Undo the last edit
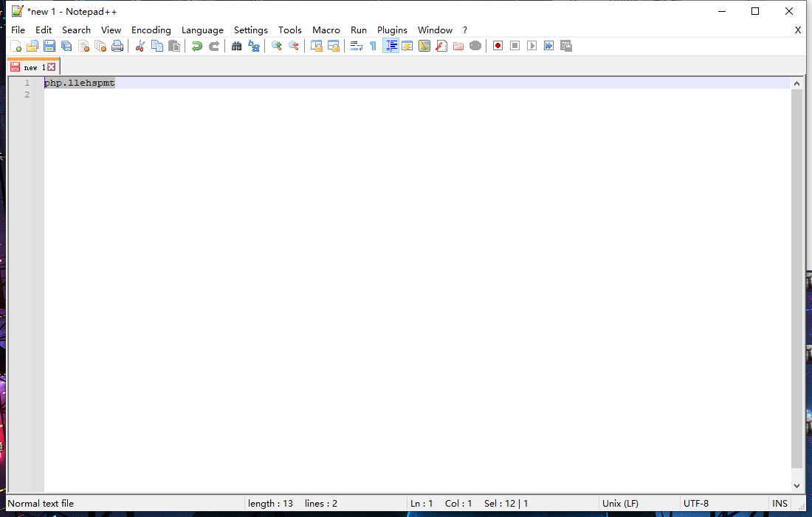The width and height of the screenshot is (812, 517). [197, 45]
